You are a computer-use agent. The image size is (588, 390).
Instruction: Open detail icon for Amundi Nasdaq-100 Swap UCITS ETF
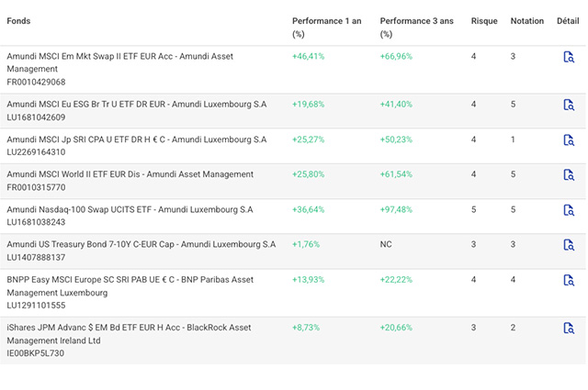(x=569, y=210)
